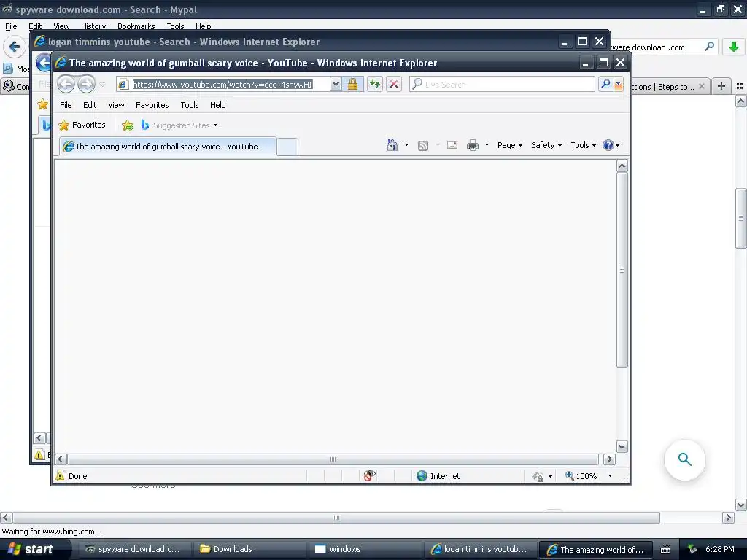Click the Mypal back arrow button
The image size is (747, 560).
pyautogui.click(x=15, y=47)
